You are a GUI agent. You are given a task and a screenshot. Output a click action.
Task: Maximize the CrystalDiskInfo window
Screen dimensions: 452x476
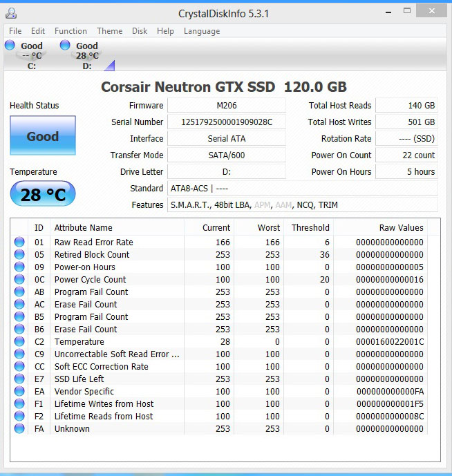pos(407,11)
